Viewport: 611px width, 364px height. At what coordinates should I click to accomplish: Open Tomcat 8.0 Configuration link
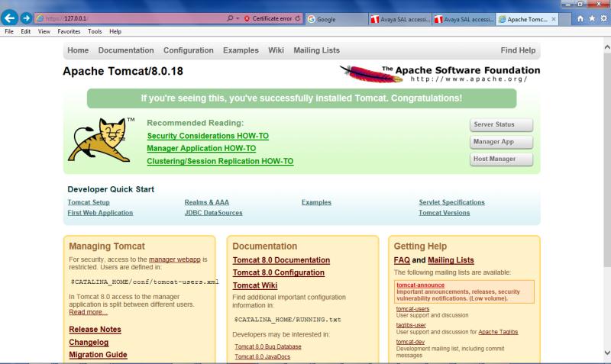(x=278, y=272)
